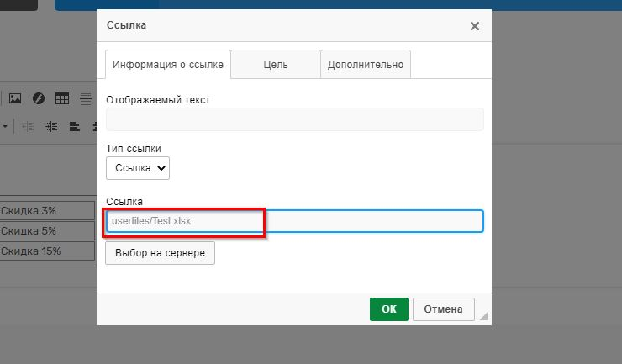Click the Скидка 5% table cell
The image size is (622, 364).
(47, 230)
